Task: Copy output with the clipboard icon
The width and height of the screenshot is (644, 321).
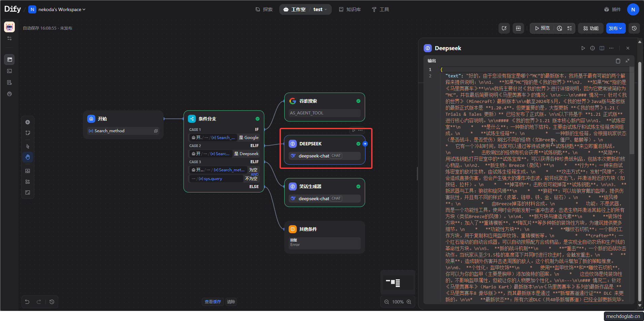Action: [x=618, y=61]
